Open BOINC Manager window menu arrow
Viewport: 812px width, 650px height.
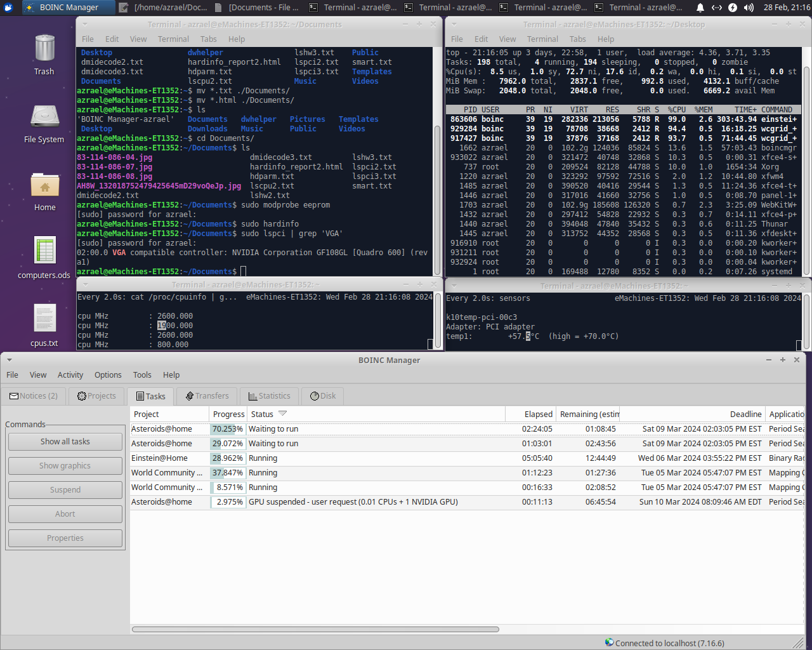10,360
